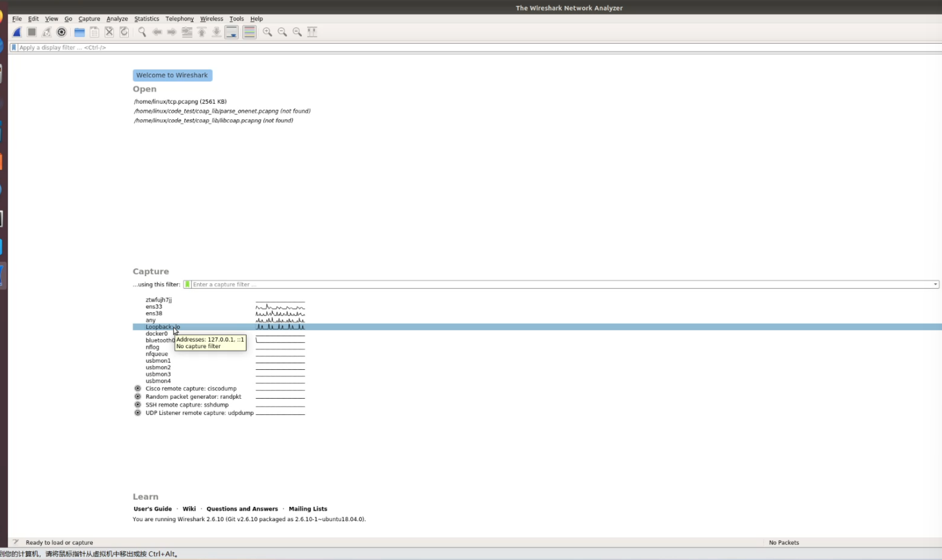The width and height of the screenshot is (942, 560).
Task: Reset text zoom to normal size
Action: click(x=297, y=32)
